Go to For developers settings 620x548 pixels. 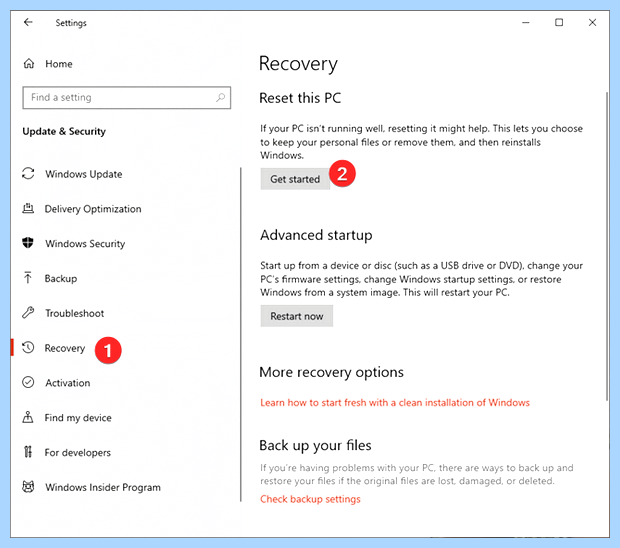(x=78, y=452)
